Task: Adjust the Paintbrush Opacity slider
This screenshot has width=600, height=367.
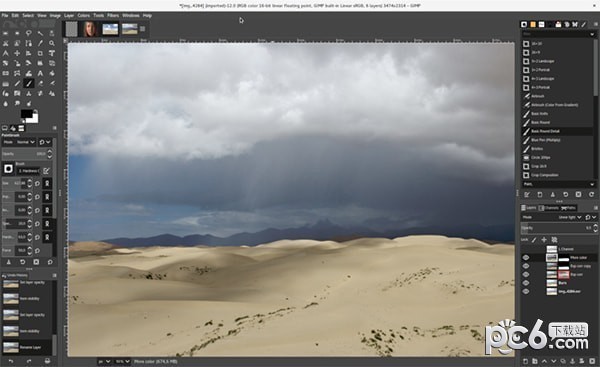Action: [27, 153]
